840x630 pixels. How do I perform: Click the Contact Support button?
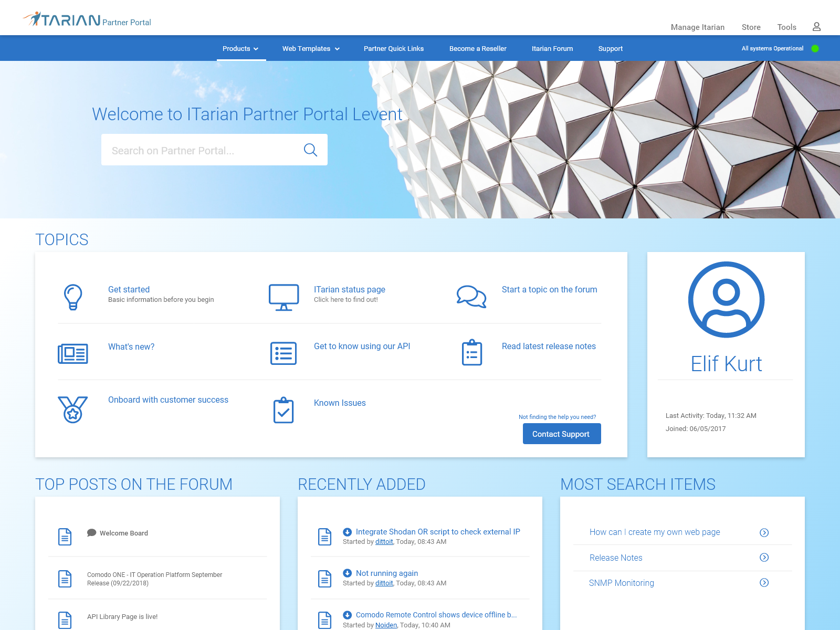pos(562,434)
